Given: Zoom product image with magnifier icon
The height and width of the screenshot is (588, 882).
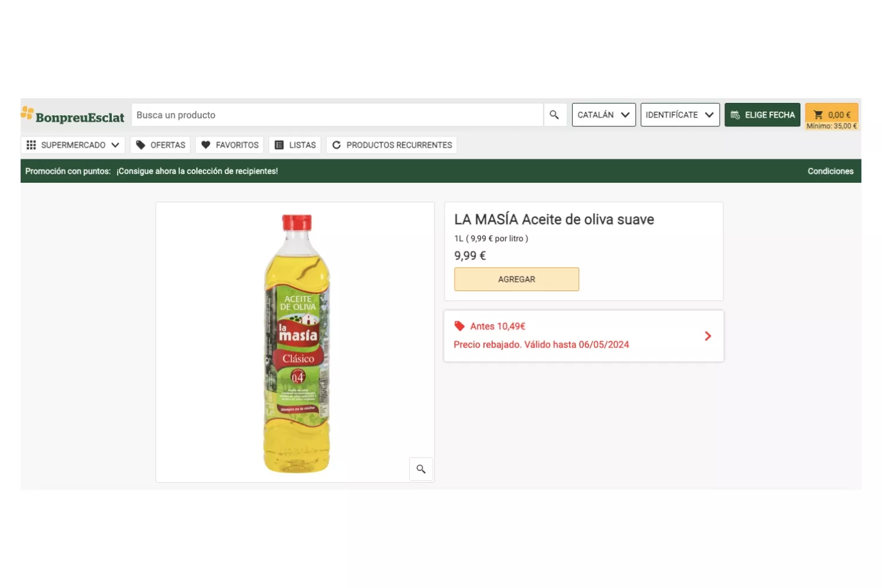Looking at the screenshot, I should 421,469.
